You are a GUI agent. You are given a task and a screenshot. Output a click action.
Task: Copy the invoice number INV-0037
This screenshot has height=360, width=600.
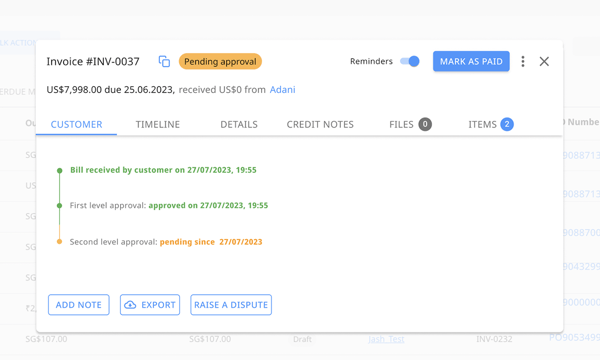tap(164, 62)
